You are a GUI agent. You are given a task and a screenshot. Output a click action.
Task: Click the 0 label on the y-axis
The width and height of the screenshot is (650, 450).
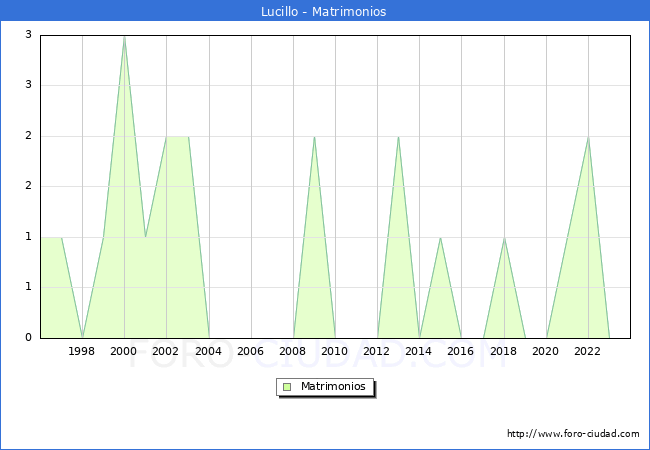coord(29,338)
